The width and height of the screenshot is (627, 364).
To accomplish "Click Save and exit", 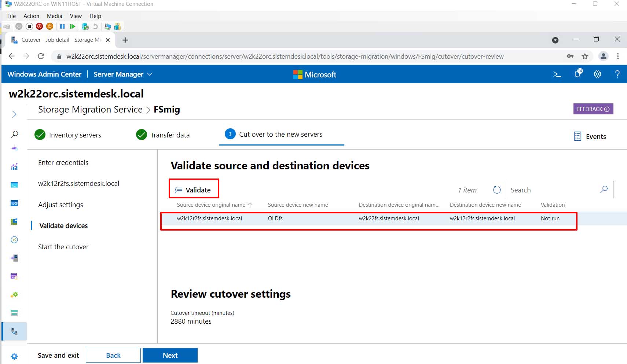I will (x=58, y=356).
